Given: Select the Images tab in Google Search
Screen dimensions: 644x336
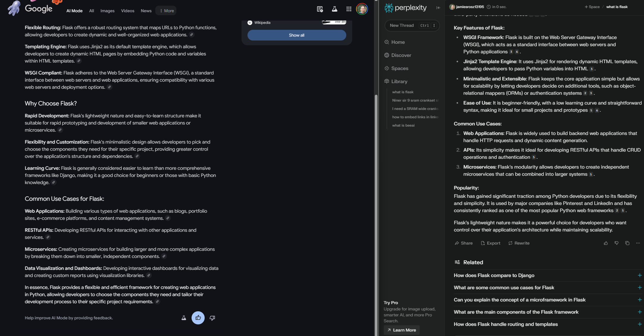Looking at the screenshot, I should (107, 11).
